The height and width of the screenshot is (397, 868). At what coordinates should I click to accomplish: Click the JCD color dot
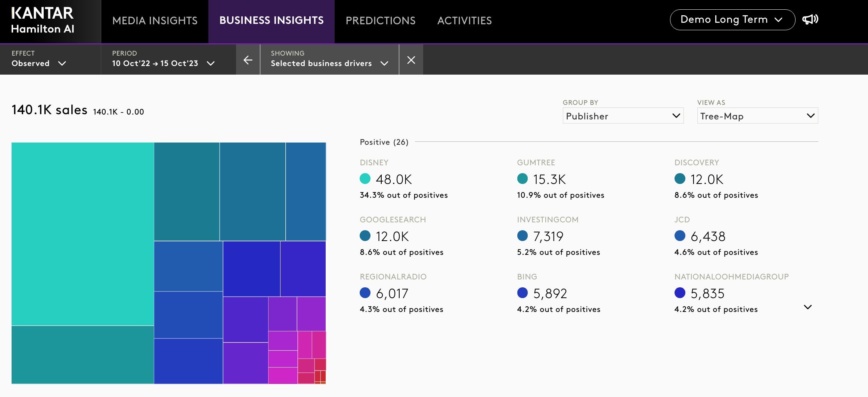click(x=680, y=236)
